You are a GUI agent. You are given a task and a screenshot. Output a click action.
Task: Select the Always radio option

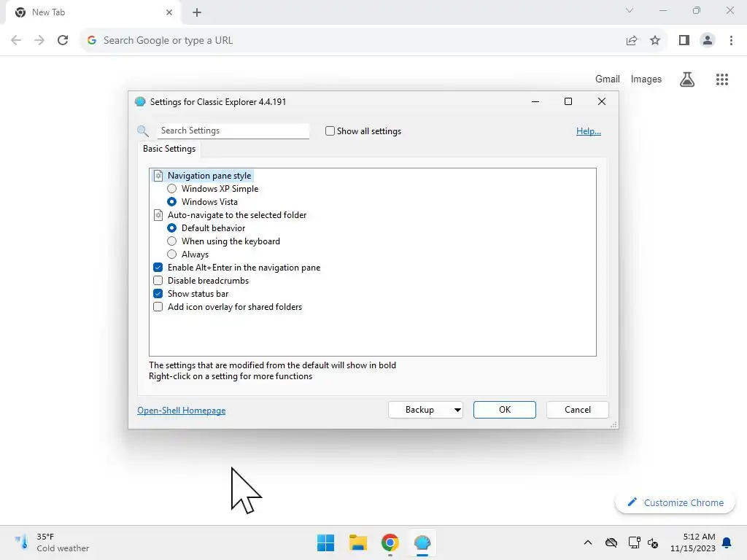click(x=172, y=254)
